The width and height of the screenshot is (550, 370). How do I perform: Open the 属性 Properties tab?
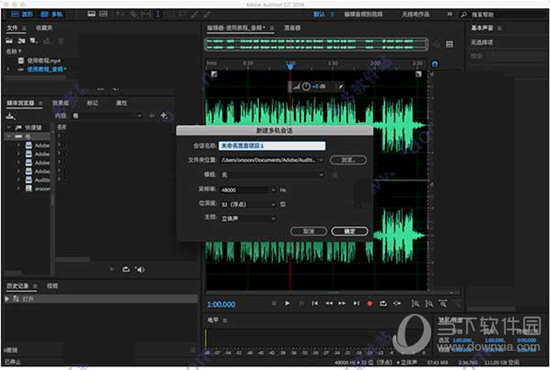[121, 103]
